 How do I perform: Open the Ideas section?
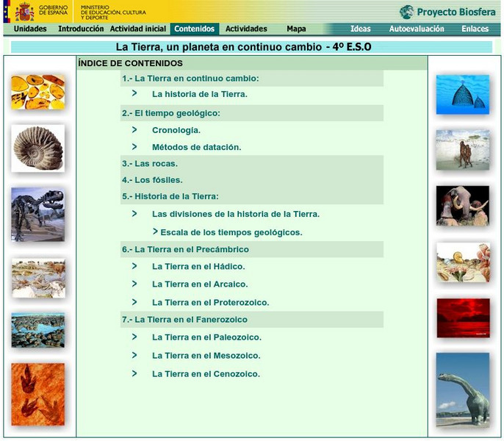360,29
